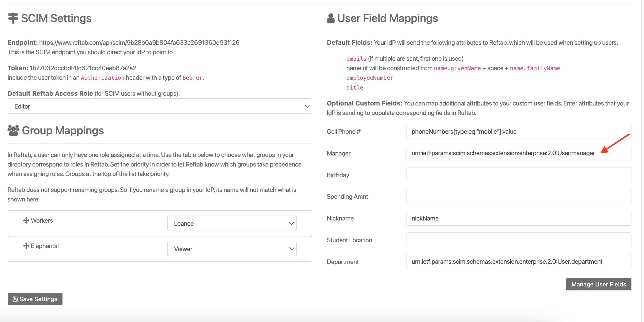Image resolution: width=644 pixels, height=322 pixels.
Task: Click the Department field label
Action: (x=343, y=262)
